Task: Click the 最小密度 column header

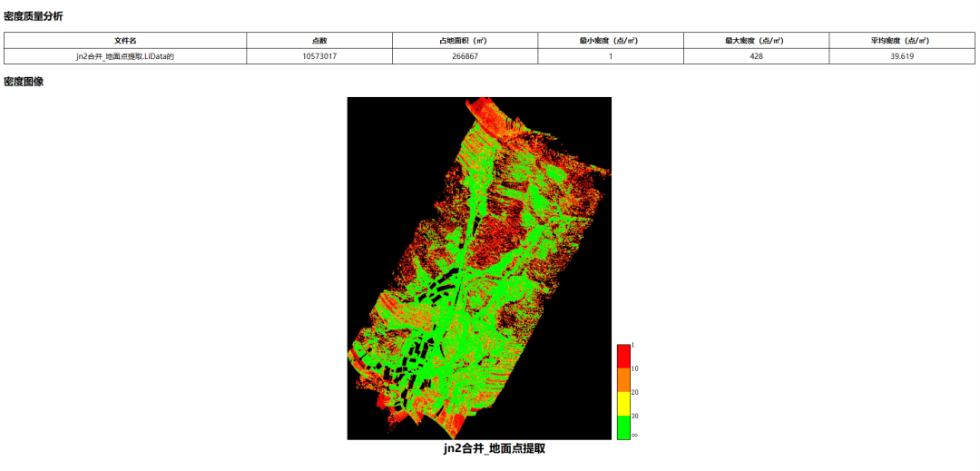Action: coord(611,41)
